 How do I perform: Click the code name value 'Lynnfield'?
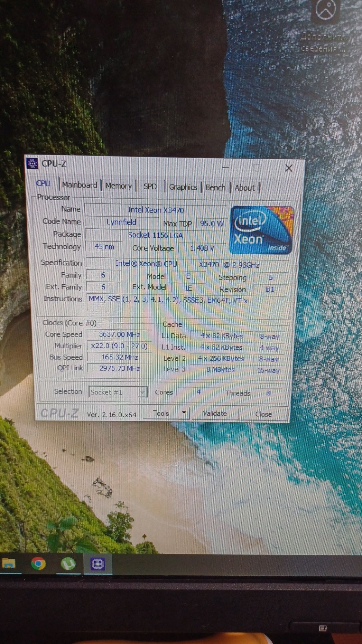point(121,222)
